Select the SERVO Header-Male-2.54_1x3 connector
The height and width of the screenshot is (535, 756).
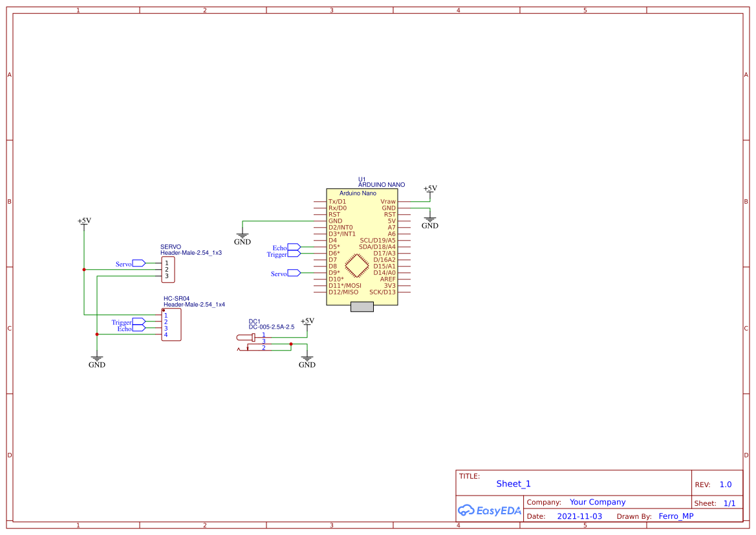point(169,268)
